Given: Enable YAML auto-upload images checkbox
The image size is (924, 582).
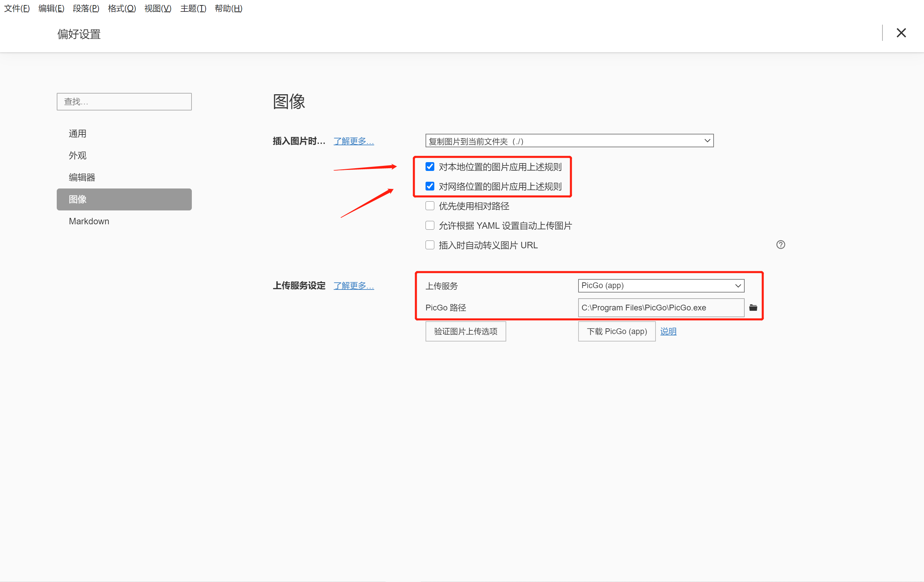Looking at the screenshot, I should (430, 225).
